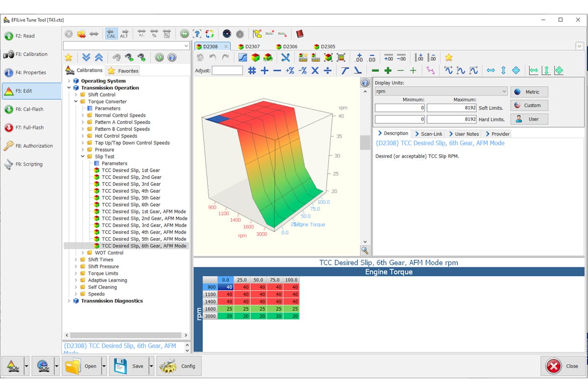Collapse the Slip Test tree folder
The width and height of the screenshot is (588, 392).
(83, 157)
